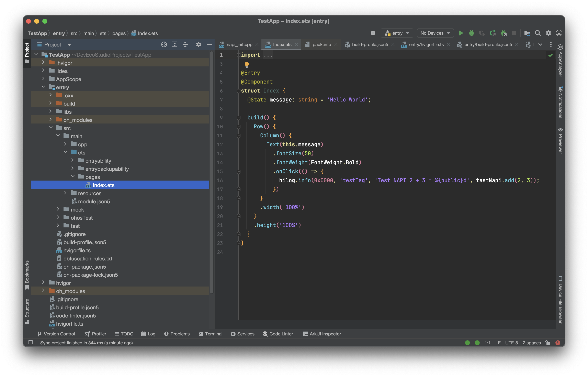The image size is (588, 377).
Task: Click the Debug bug icon in toolbar
Action: pos(471,33)
